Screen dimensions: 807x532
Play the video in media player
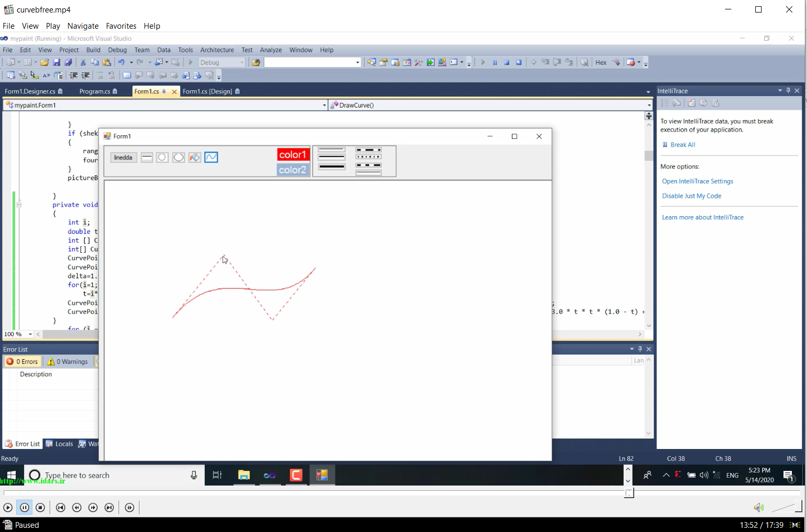tap(8, 507)
